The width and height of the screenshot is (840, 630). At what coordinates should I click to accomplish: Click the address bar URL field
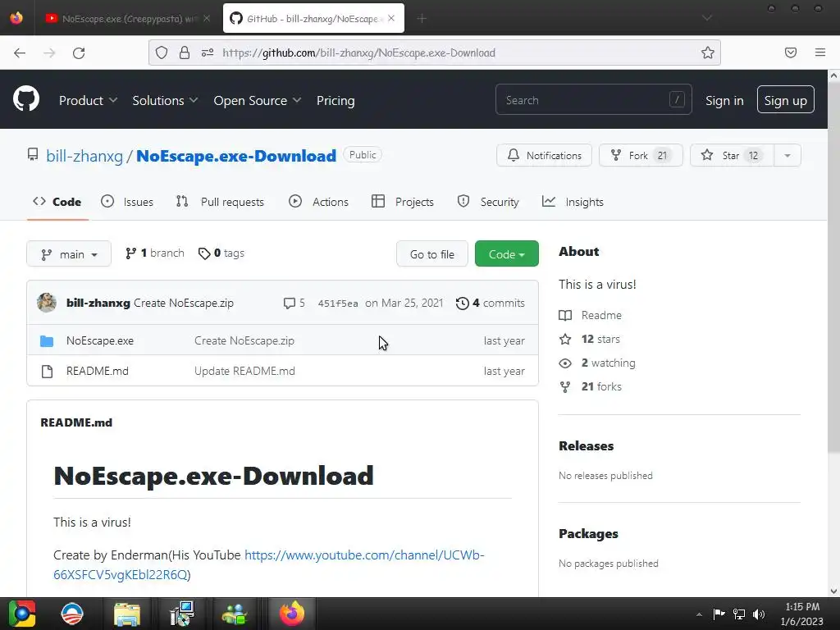coord(435,52)
